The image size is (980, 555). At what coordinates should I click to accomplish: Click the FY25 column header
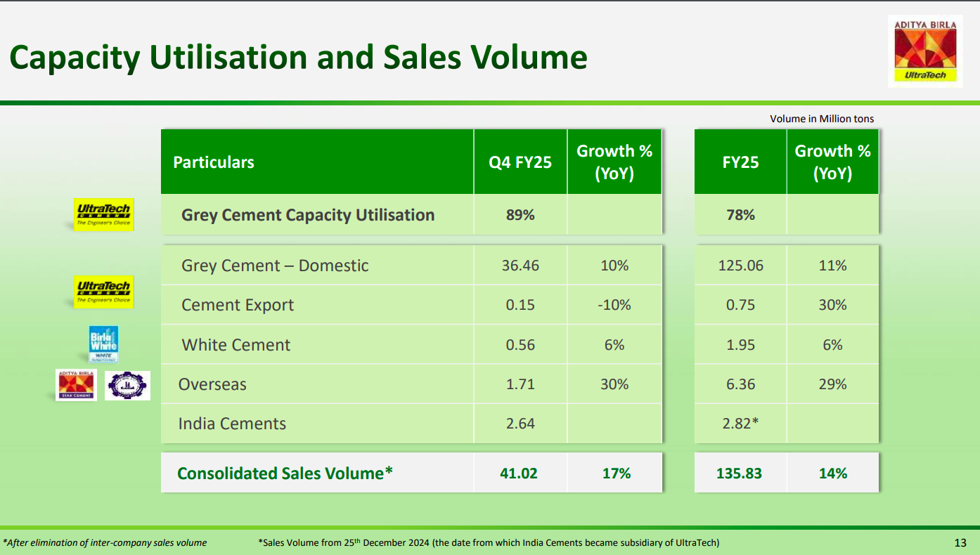pyautogui.click(x=740, y=162)
